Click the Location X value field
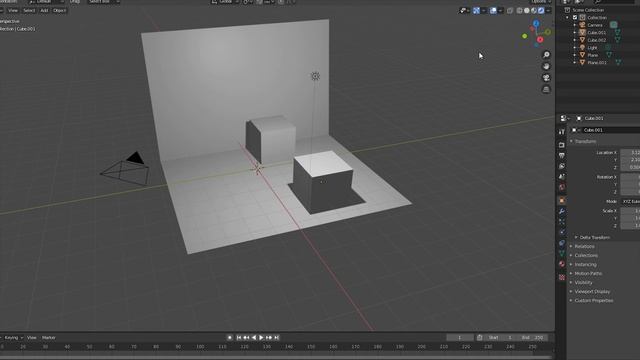 pyautogui.click(x=630, y=152)
